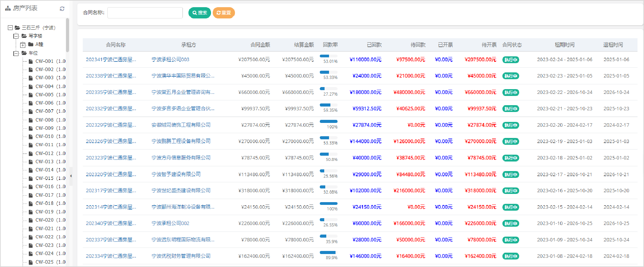This screenshot has width=644, height=267.
Task: Click the 2026-10-25 termination date
Action: (x=616, y=224)
